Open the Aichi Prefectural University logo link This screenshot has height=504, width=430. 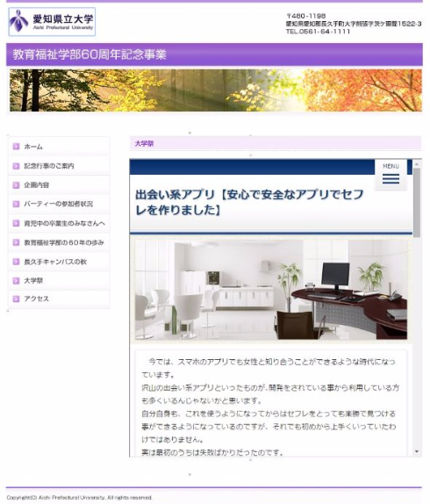pyautogui.click(x=52, y=22)
